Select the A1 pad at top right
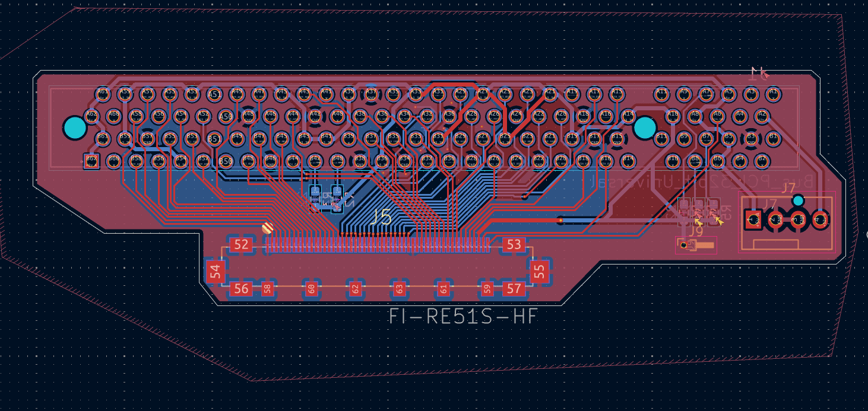 (x=772, y=93)
